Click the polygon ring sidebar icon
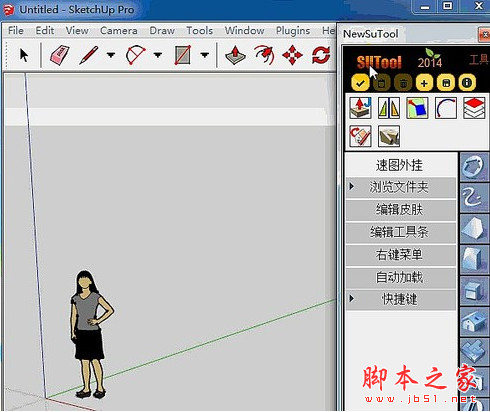The height and width of the screenshot is (412, 490). 475,167
